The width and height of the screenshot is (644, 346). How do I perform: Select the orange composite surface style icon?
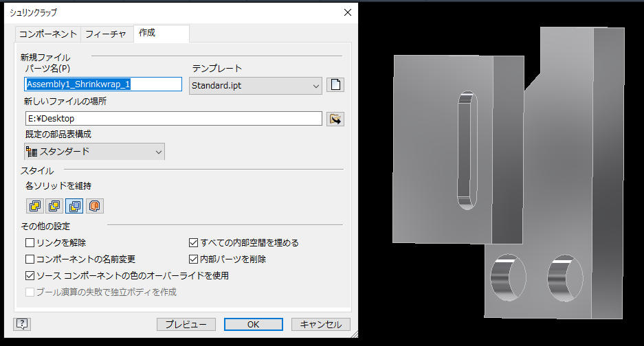coord(94,206)
